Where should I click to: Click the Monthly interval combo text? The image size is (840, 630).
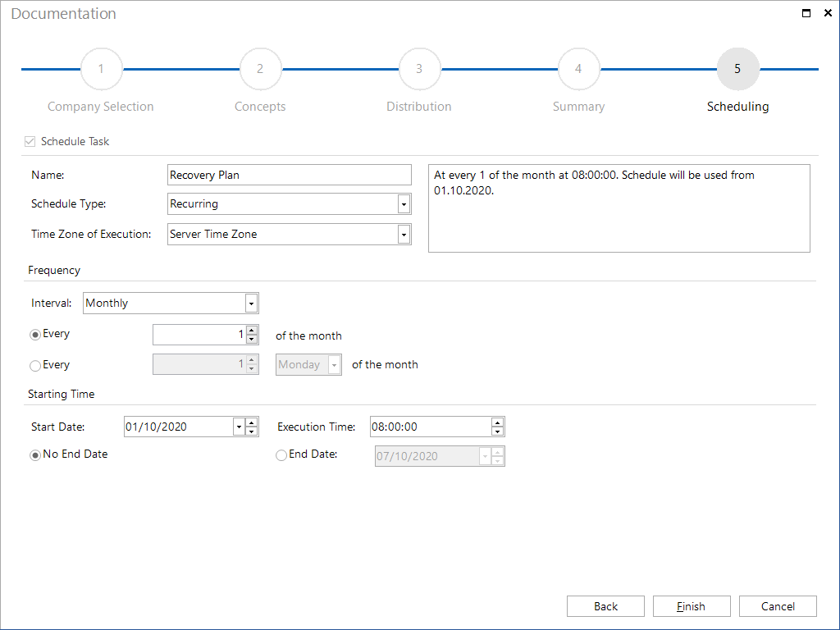coord(107,304)
